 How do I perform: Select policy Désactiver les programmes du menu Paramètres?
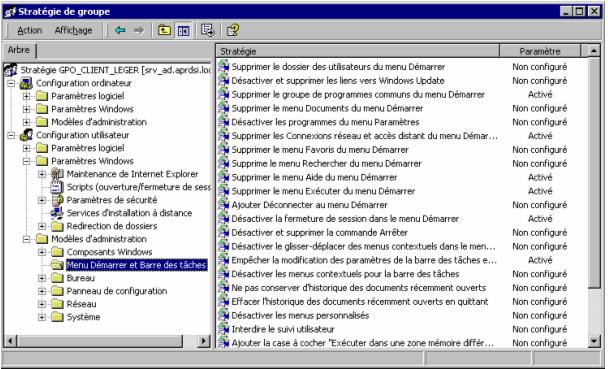tap(325, 122)
